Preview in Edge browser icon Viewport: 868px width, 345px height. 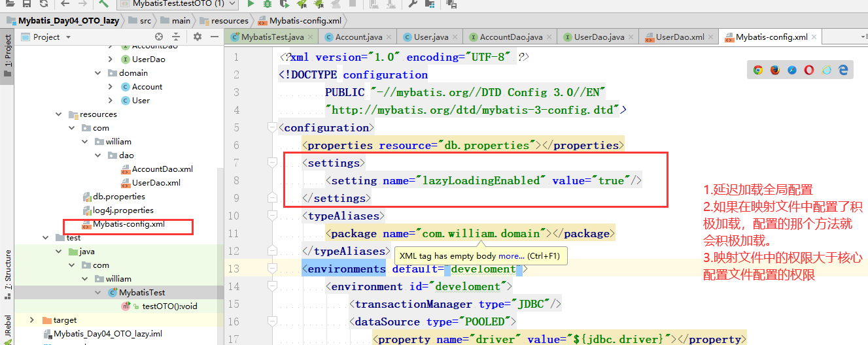click(x=843, y=70)
